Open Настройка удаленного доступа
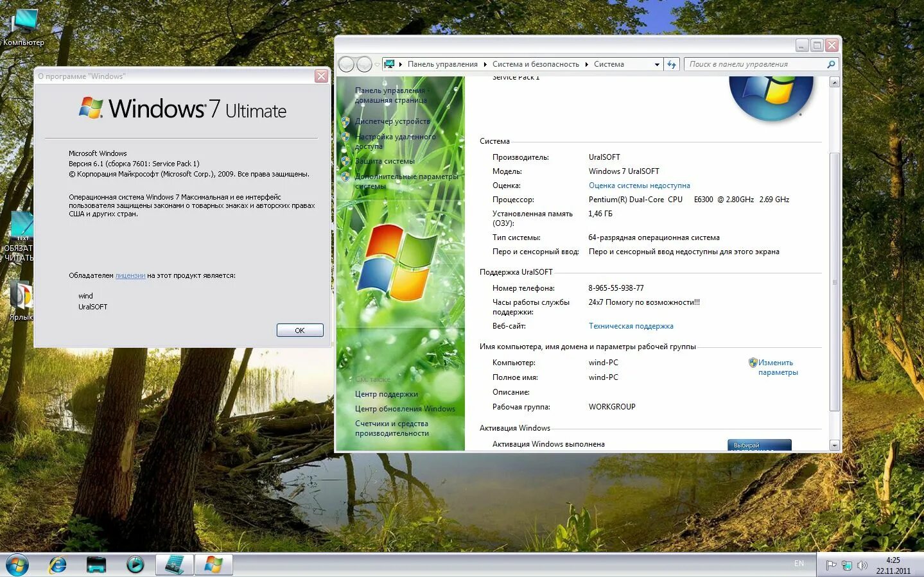The width and height of the screenshot is (924, 577). coord(395,141)
